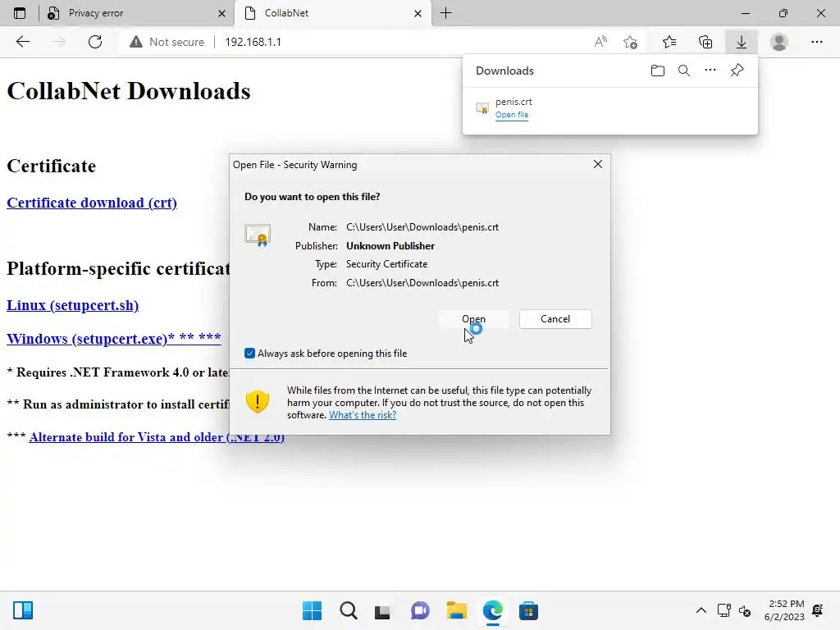
Task: Close the Open File Security Warning dialog
Action: [598, 164]
